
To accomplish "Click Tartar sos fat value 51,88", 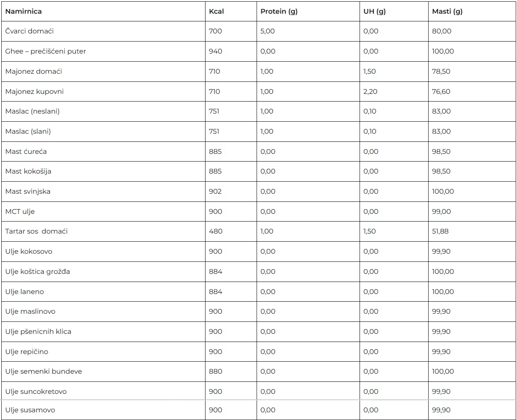I will pos(440,231).
